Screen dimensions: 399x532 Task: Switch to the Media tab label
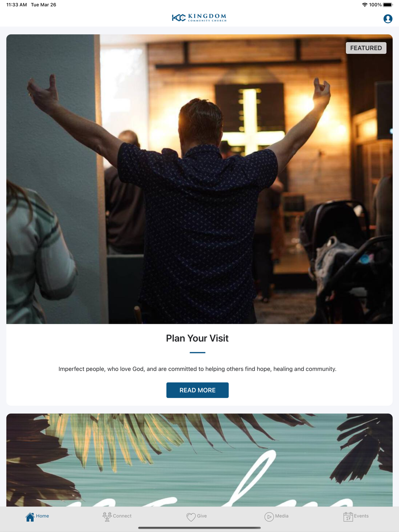tap(282, 516)
